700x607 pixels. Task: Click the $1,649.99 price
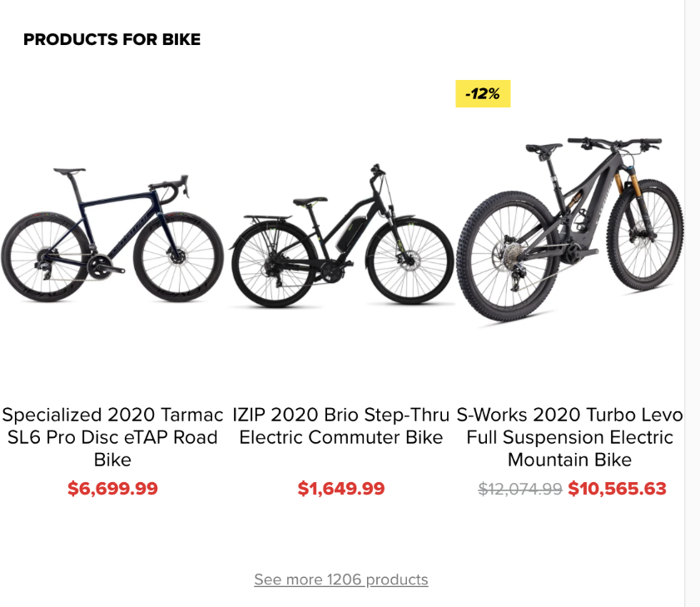coord(341,489)
